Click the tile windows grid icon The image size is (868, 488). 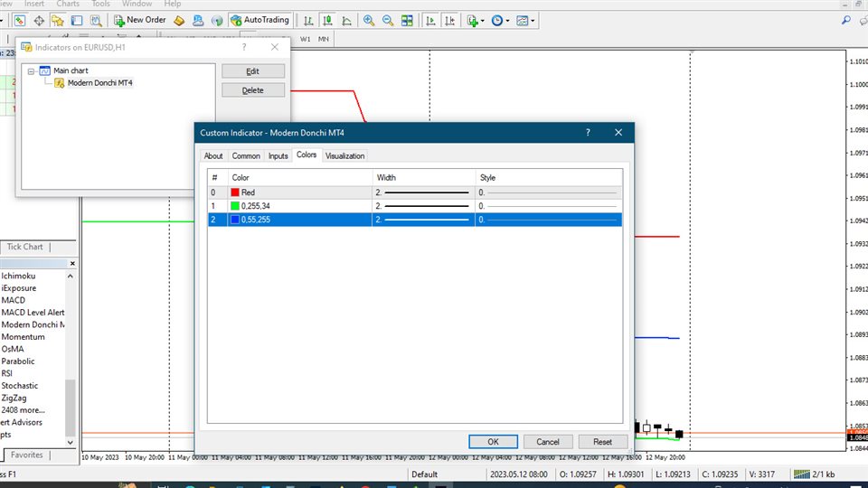[407, 20]
